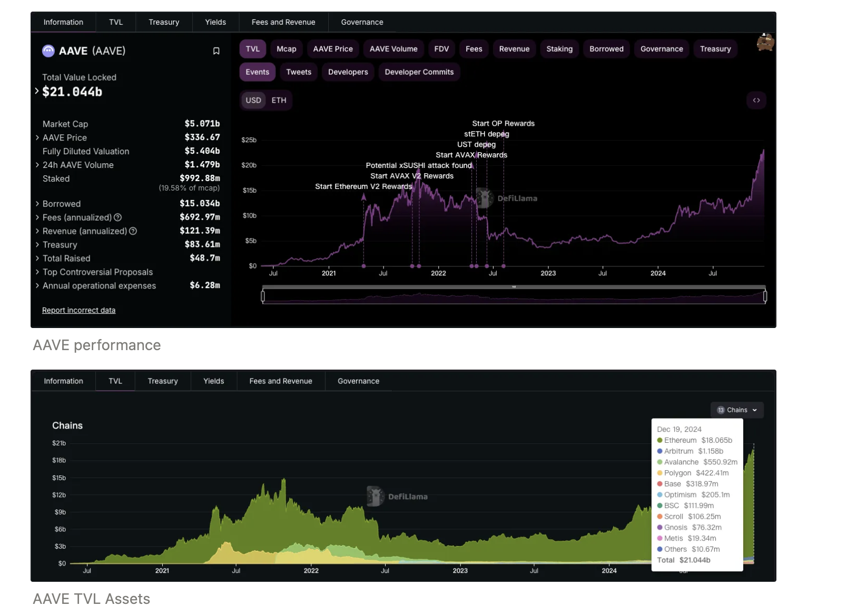Screen dimensions: 847x616
Task: Open TVL tab in AAVE performance panel
Action: tap(116, 22)
